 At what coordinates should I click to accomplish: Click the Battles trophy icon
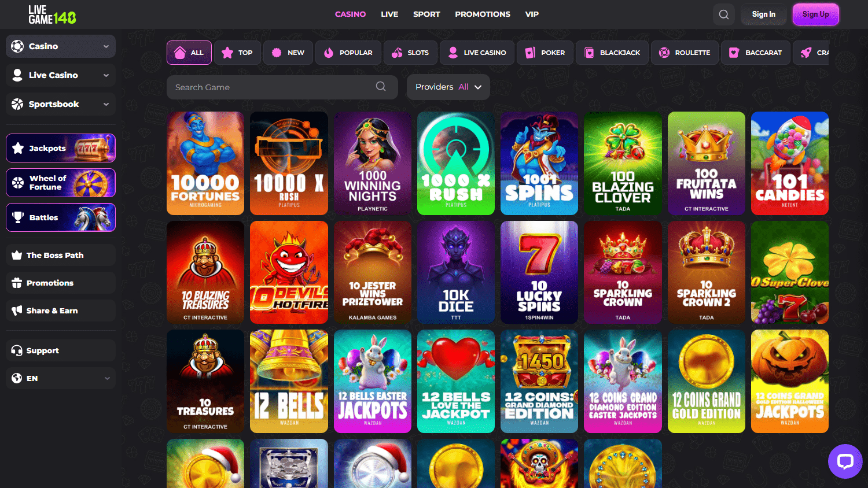pyautogui.click(x=18, y=217)
